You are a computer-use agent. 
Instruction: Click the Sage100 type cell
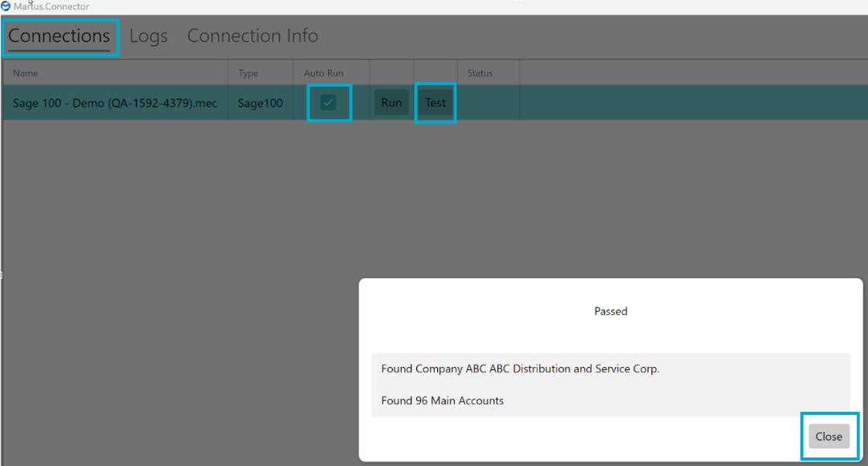coord(260,103)
